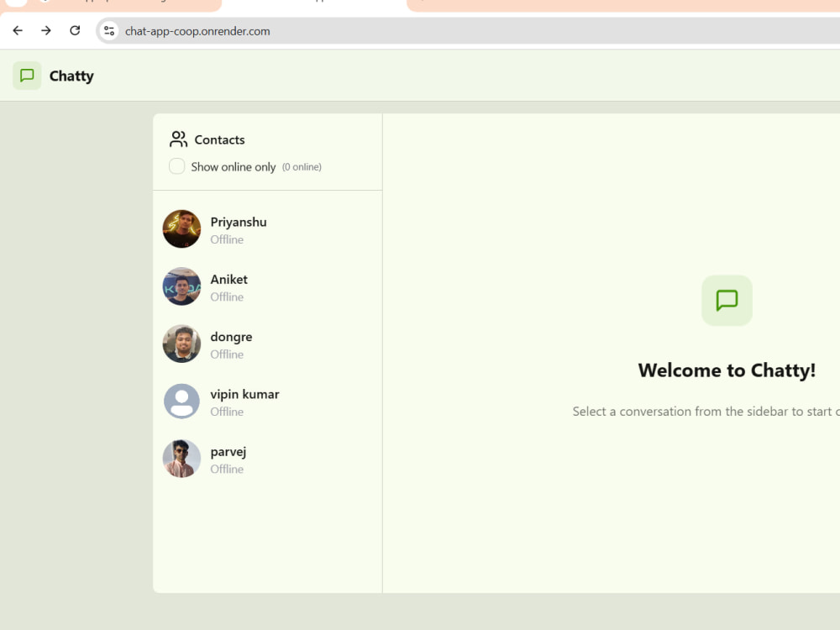
Task: Click the Show online only label
Action: tap(233, 167)
